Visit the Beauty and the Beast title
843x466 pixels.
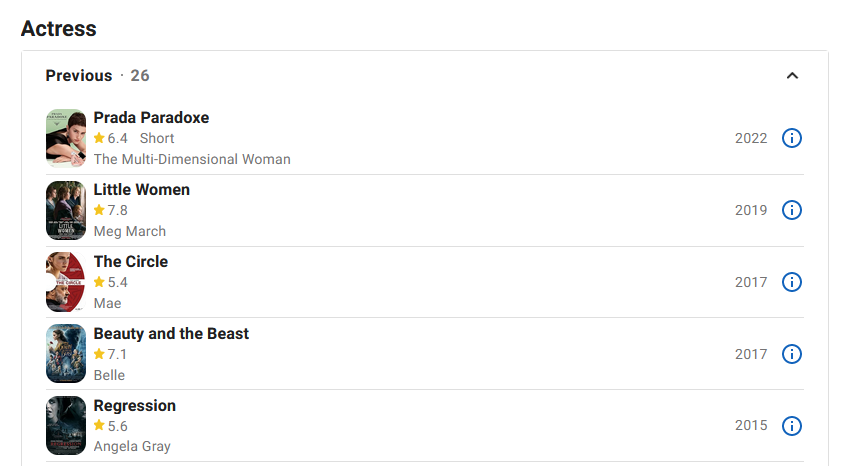tap(171, 334)
